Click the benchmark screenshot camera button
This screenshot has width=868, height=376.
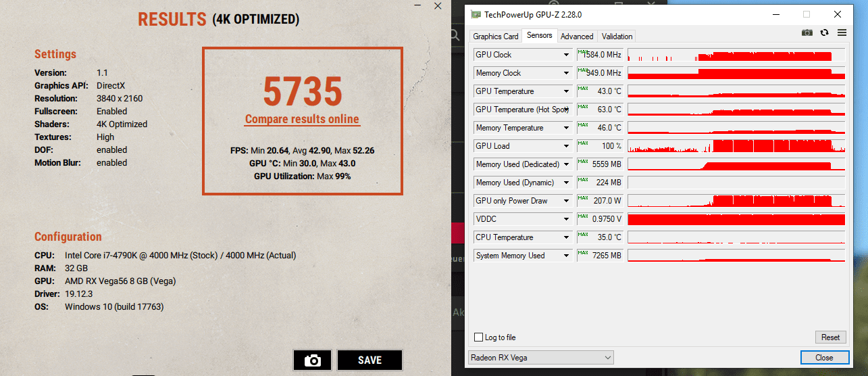(x=313, y=360)
